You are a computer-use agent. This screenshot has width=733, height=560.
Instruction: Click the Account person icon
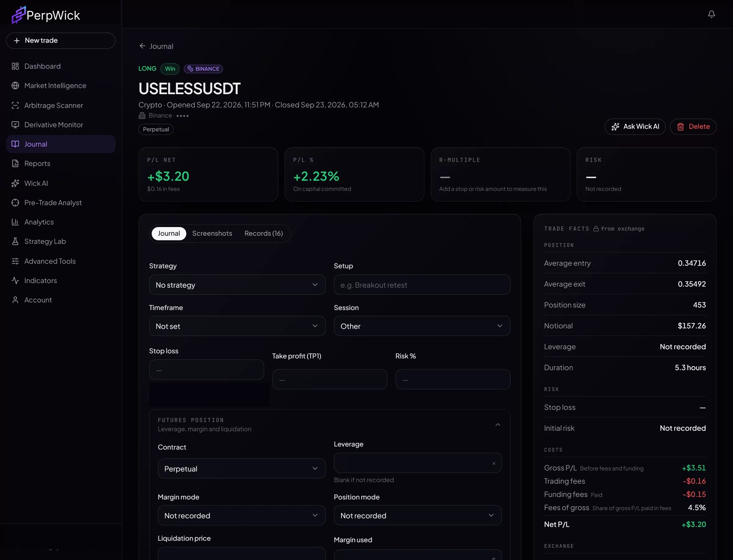click(x=15, y=300)
